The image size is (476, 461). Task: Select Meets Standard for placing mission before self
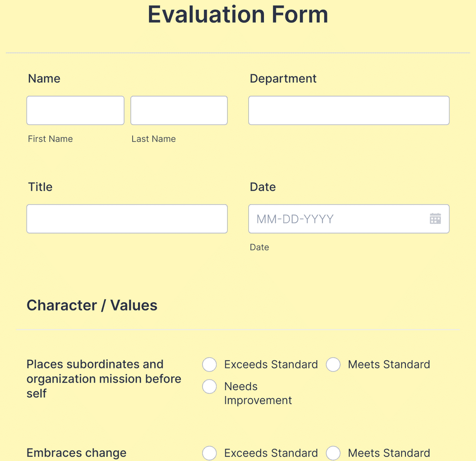pyautogui.click(x=333, y=364)
